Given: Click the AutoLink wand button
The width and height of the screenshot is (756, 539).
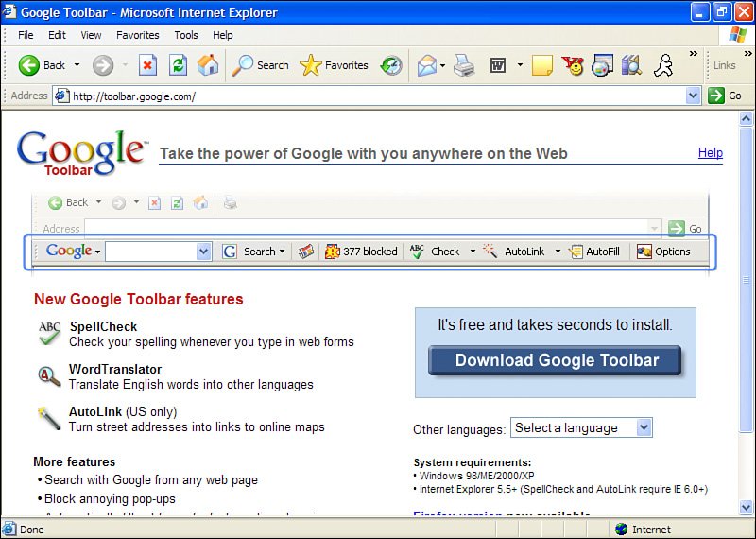Looking at the screenshot, I should (x=513, y=252).
